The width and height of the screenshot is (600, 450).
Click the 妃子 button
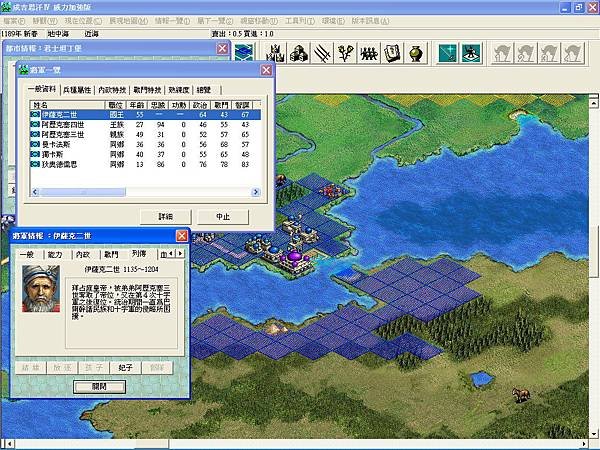coord(126,368)
